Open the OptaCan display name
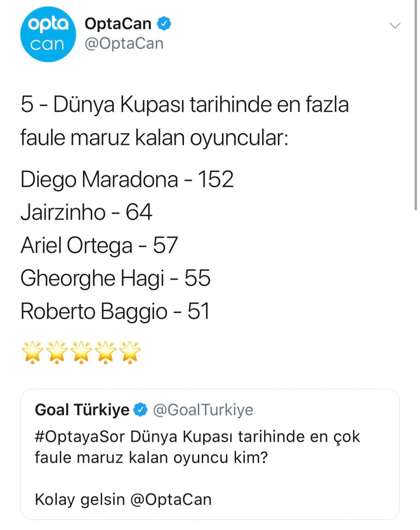The height and width of the screenshot is (530, 420). [x=118, y=24]
